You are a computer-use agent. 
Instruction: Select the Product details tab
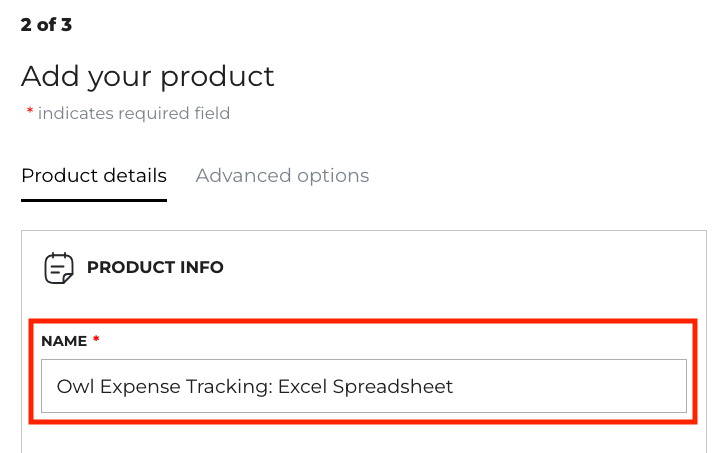[x=94, y=176]
